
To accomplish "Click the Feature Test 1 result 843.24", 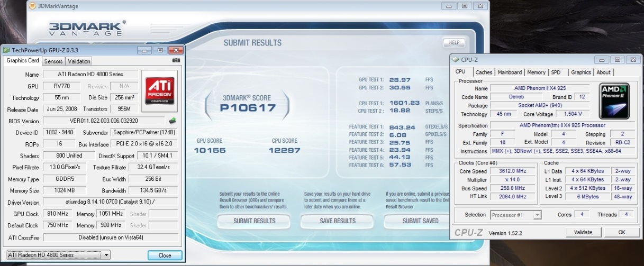I will (403, 127).
